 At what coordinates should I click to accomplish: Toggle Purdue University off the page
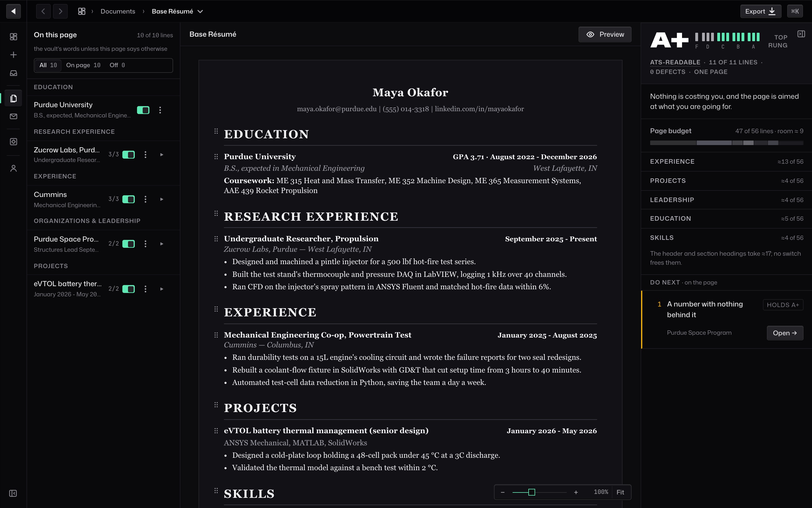coord(143,110)
